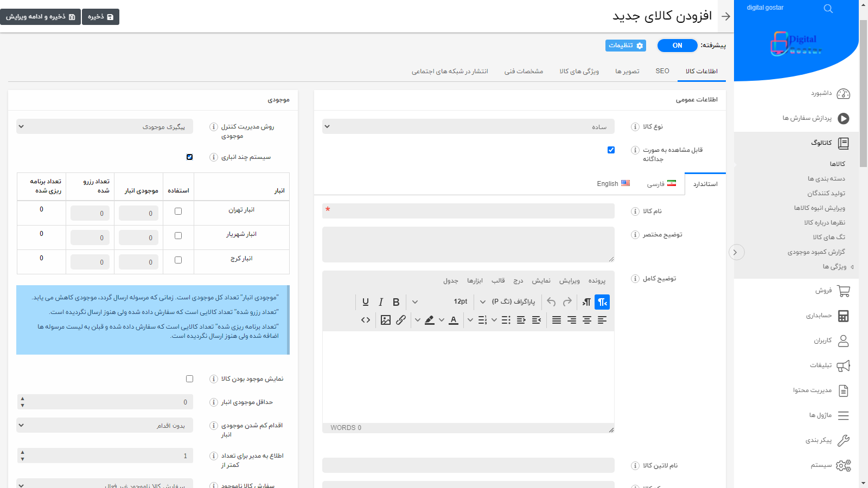The height and width of the screenshot is (488, 868).
Task: Expand the روش مدیریت کنترل موجودی dropdown
Action: (x=104, y=126)
